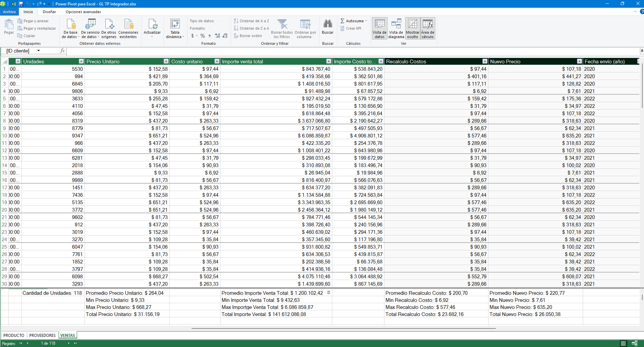Select the Inicio ribbon tab
This screenshot has height=347, width=644.
coord(28,12)
